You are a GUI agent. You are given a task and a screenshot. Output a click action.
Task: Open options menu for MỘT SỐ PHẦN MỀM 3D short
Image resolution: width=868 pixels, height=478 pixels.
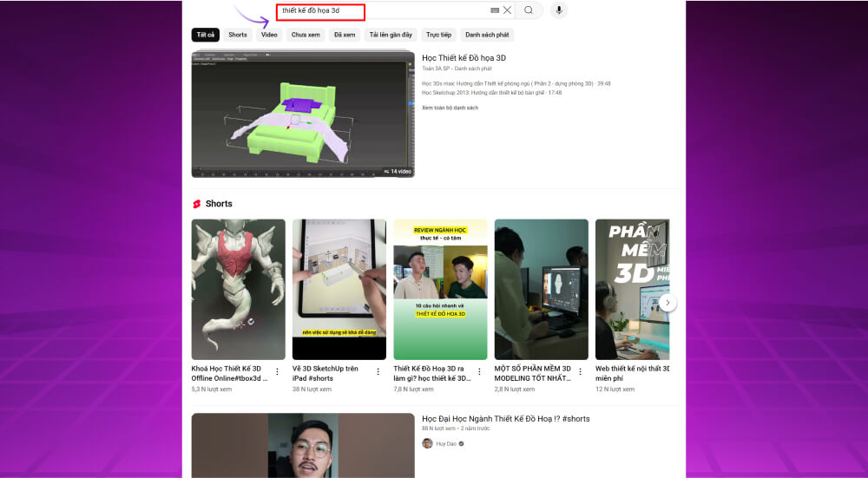point(580,372)
